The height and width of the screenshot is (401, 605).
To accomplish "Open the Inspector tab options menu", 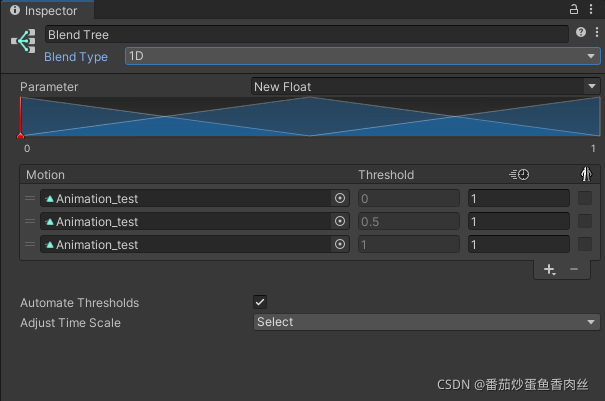I will [591, 9].
